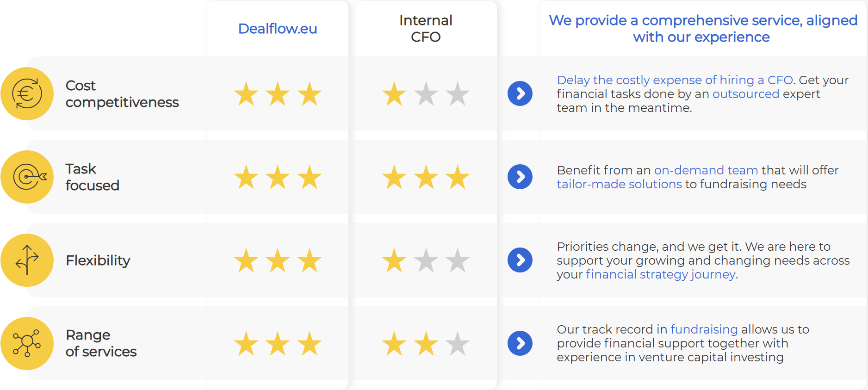The height and width of the screenshot is (390, 868).
Task: Click the target Task focused icon
Action: pos(27,177)
